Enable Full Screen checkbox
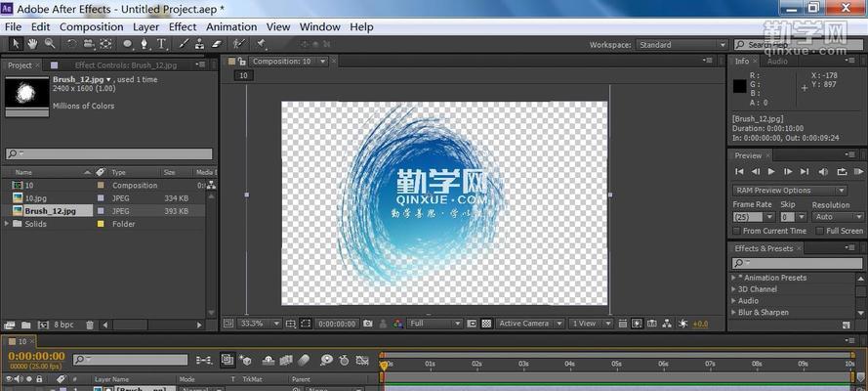The height and width of the screenshot is (391, 868). pos(820,231)
